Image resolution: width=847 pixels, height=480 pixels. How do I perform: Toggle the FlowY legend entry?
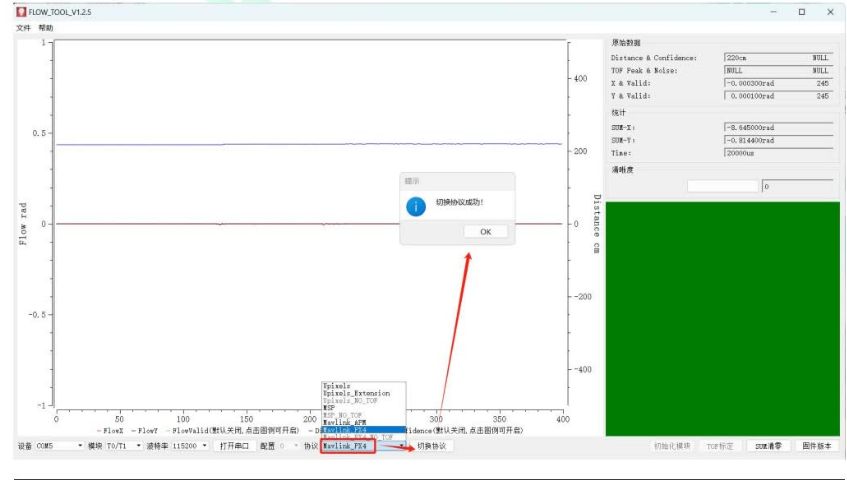144,431
